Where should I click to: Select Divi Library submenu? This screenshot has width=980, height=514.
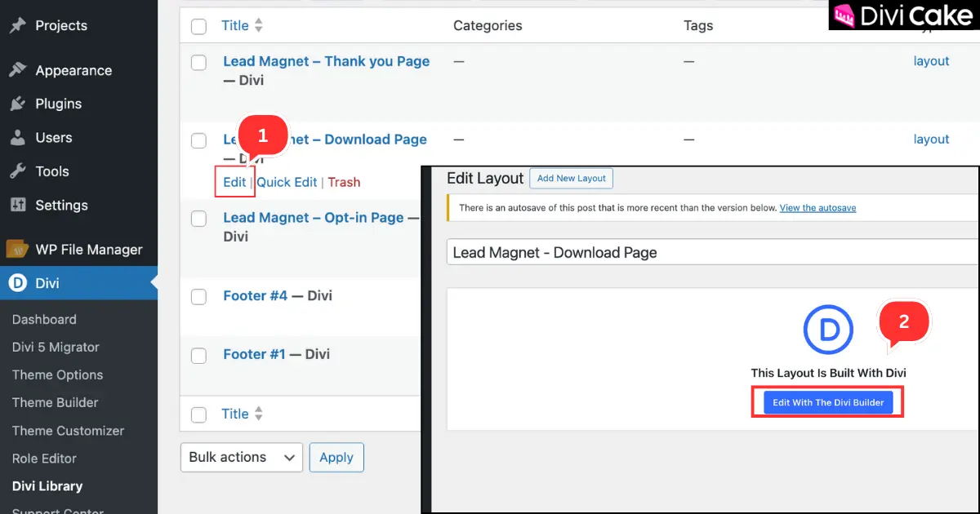47,485
